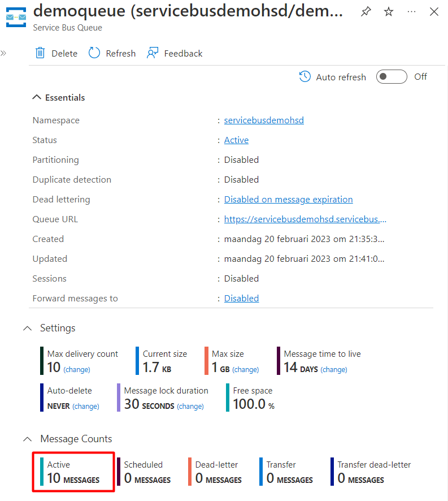Click the Duplicate detection Disabled value
448x501 pixels.
[x=241, y=180]
